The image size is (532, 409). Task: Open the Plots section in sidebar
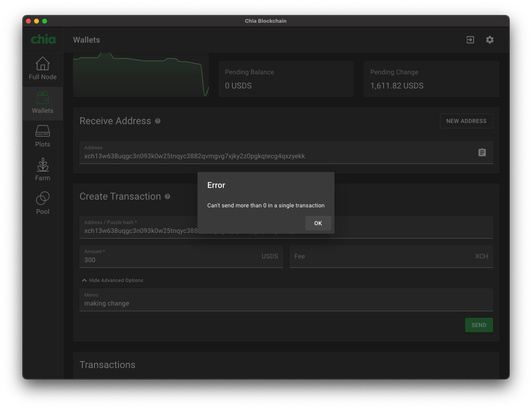click(43, 137)
